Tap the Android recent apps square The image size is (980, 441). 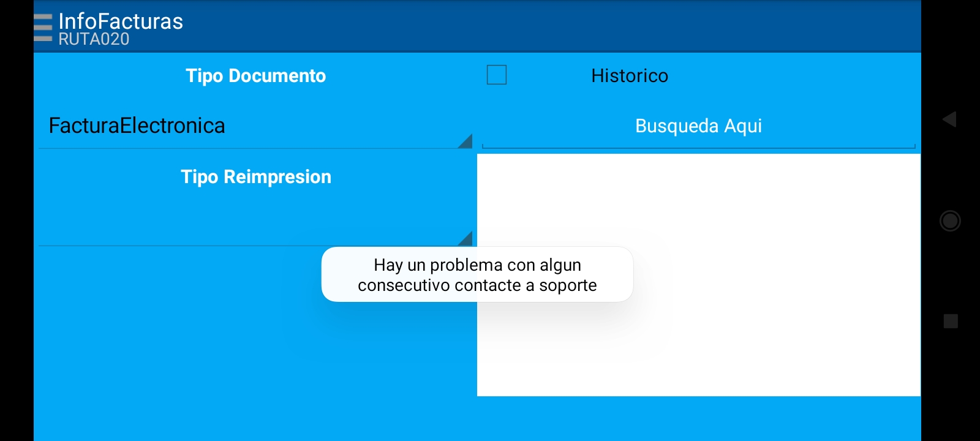click(x=950, y=321)
